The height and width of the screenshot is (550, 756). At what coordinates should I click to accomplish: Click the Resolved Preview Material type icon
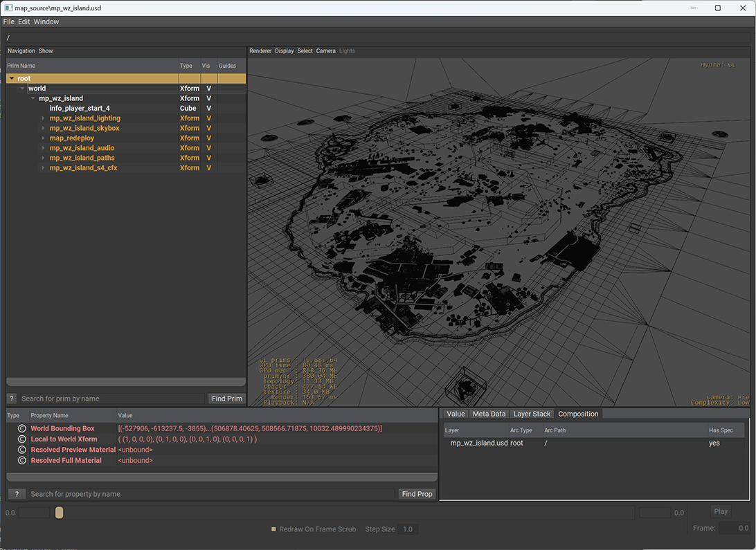coord(22,450)
